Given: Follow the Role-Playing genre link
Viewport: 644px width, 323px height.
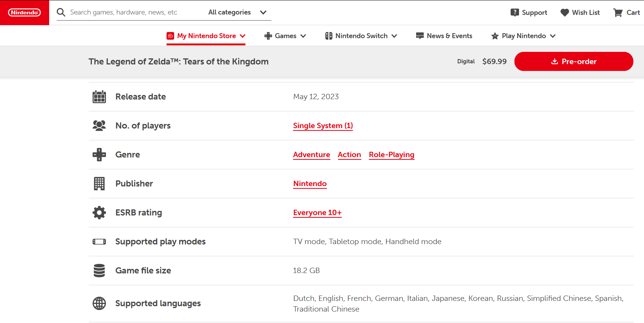Looking at the screenshot, I should point(391,154).
